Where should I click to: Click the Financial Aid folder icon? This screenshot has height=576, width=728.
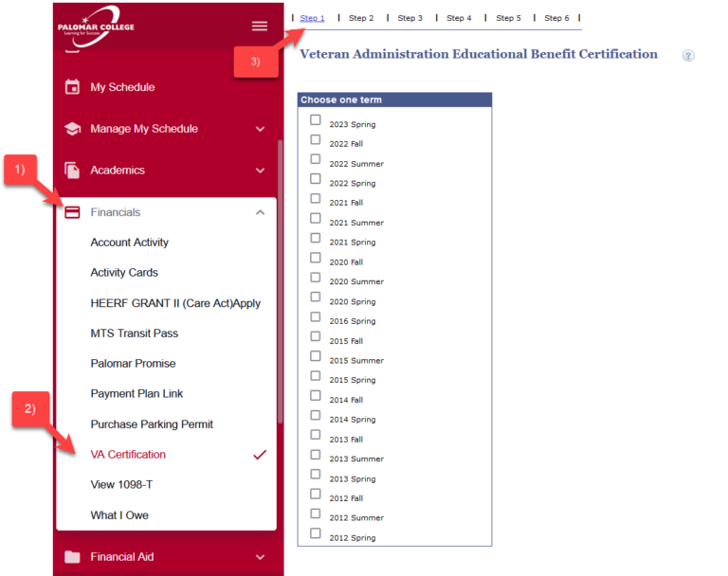(72, 557)
